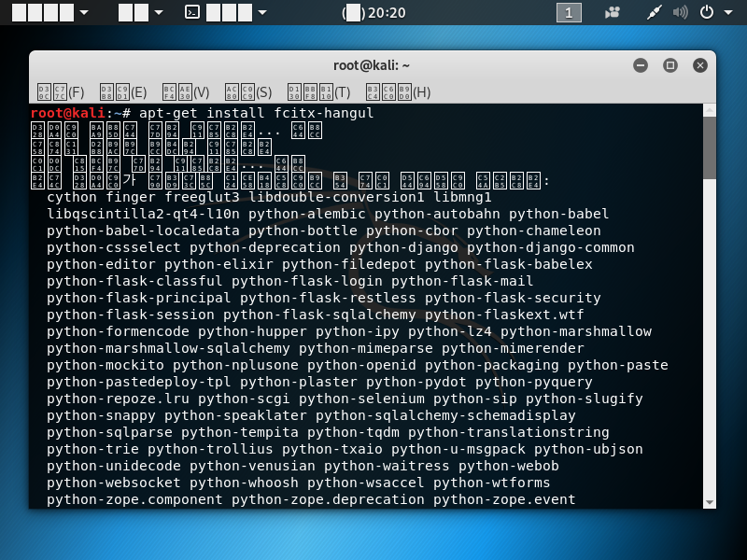Click 'python-flaskext.wtf' package name

pyautogui.click(x=504, y=315)
